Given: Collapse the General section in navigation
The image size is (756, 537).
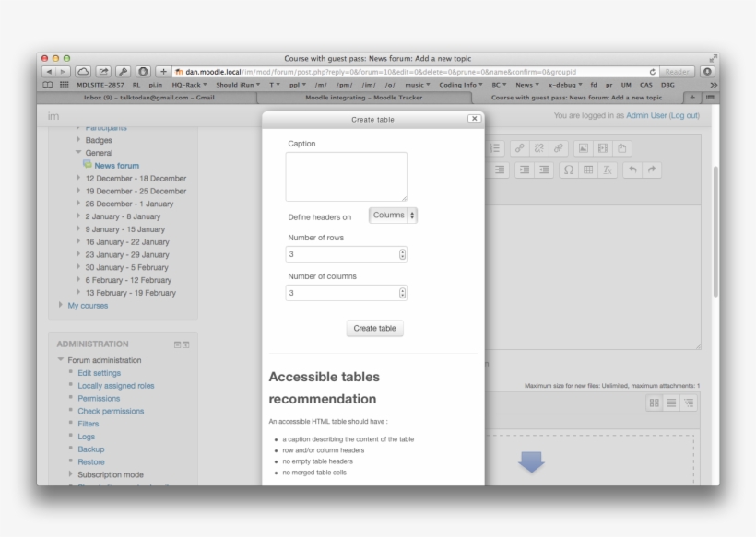Looking at the screenshot, I should (78, 153).
